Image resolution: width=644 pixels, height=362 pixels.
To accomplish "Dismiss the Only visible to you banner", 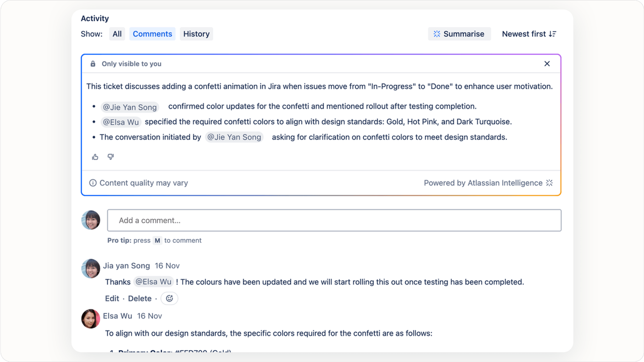I will pyautogui.click(x=547, y=64).
